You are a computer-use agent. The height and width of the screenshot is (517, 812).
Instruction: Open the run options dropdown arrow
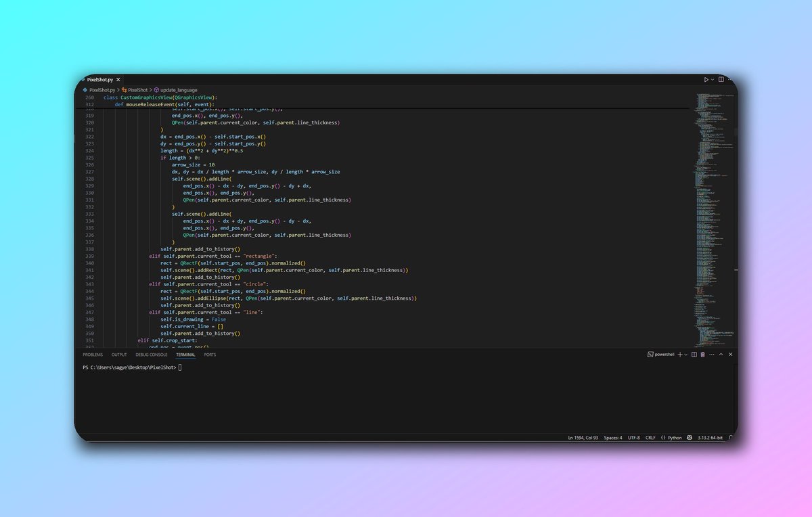coord(713,80)
